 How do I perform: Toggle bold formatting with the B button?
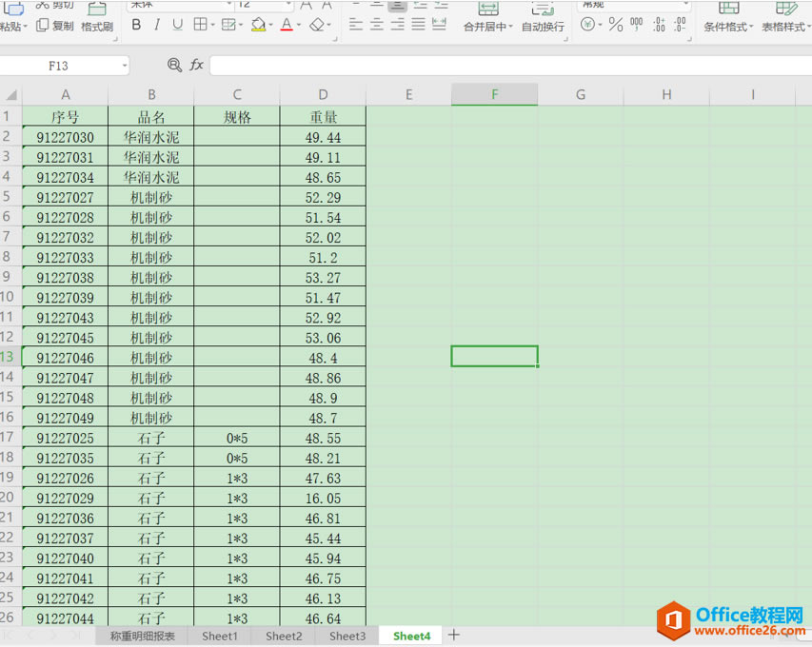click(x=135, y=24)
